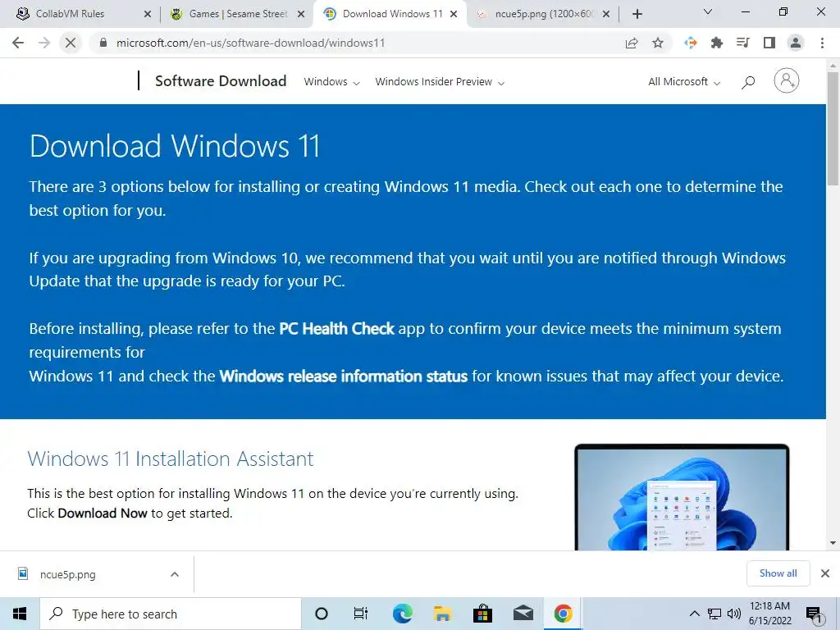
Task: Open the tab search chevron in title bar
Action: coord(708,11)
